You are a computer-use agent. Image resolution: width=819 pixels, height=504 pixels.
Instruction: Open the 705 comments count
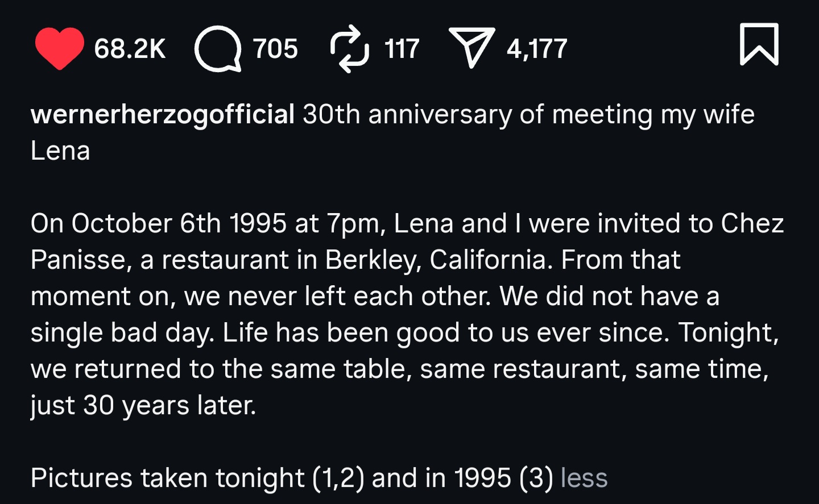coord(275,49)
